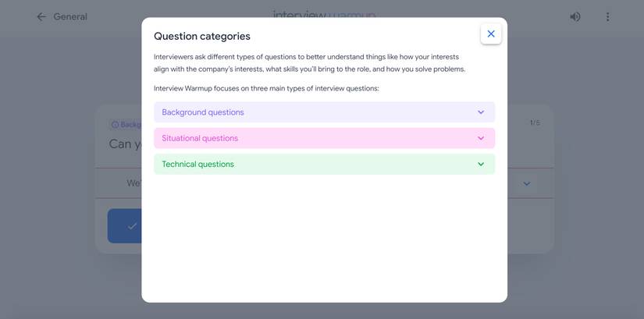Click the 1/5 question counter
Screen dimensions: 644x319
tap(535, 122)
